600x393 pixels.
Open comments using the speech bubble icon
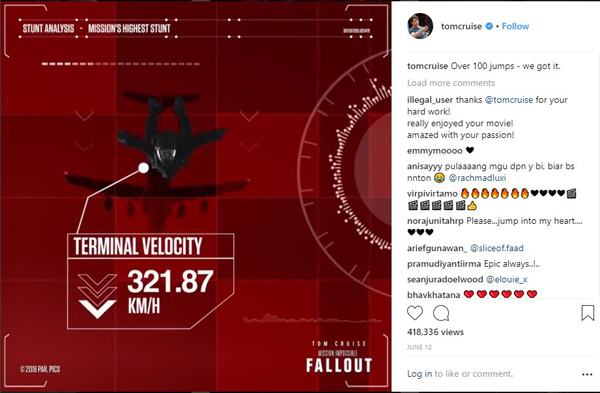pyautogui.click(x=441, y=313)
